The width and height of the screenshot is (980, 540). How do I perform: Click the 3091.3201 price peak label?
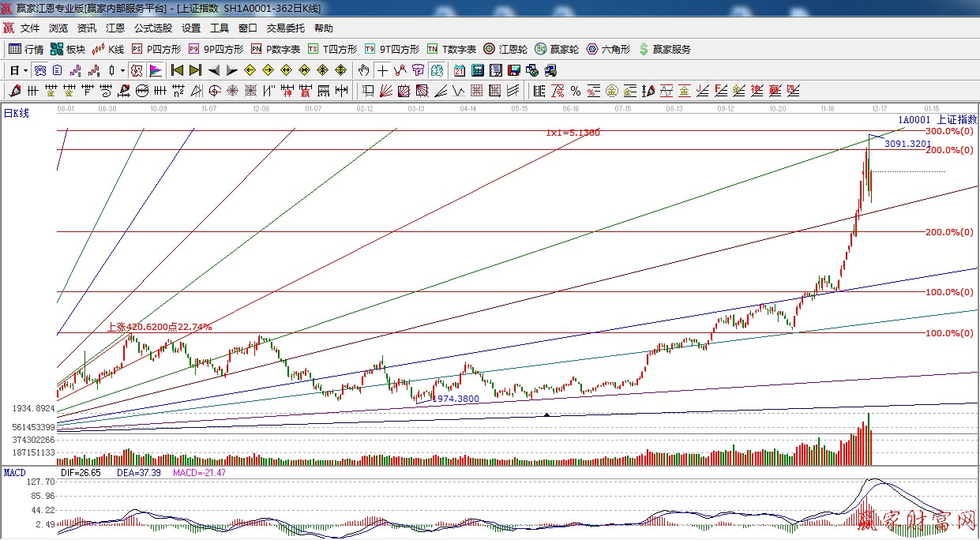(x=907, y=144)
